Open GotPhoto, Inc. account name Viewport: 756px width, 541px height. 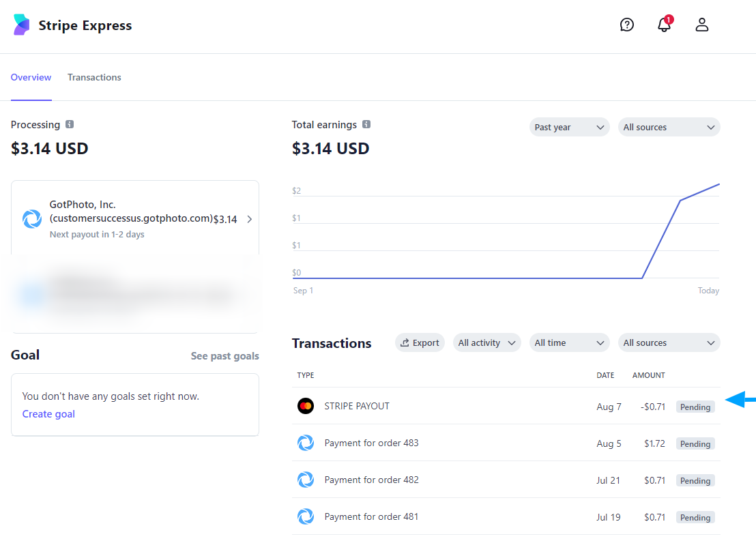click(131, 211)
